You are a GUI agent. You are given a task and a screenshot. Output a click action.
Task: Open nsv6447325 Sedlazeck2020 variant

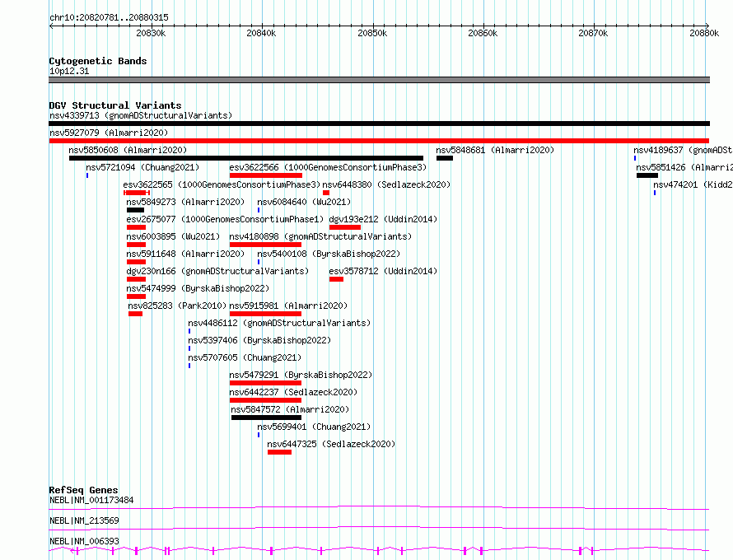(x=331, y=444)
